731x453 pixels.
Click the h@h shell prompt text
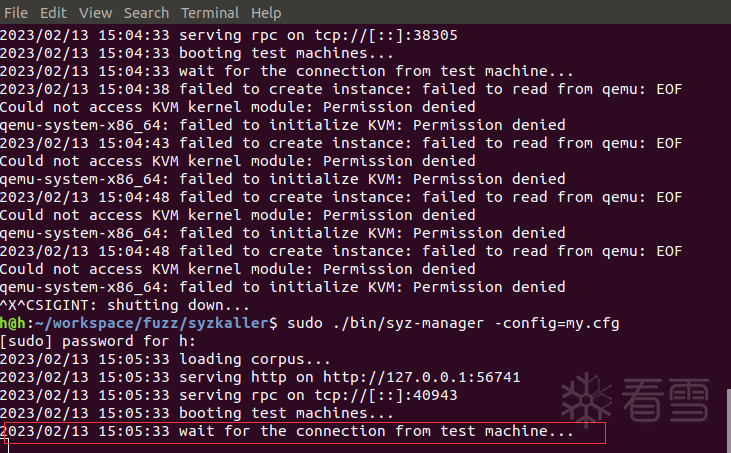tap(13, 323)
